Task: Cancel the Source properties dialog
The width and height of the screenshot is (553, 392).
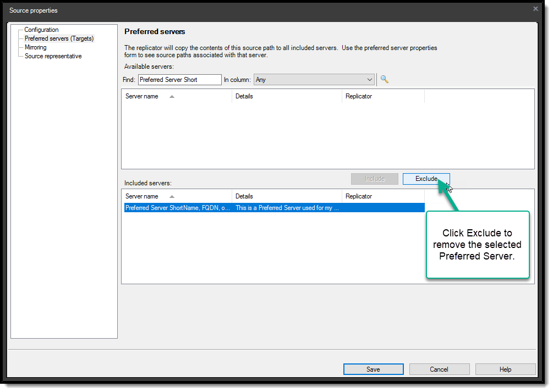Action: [439, 369]
